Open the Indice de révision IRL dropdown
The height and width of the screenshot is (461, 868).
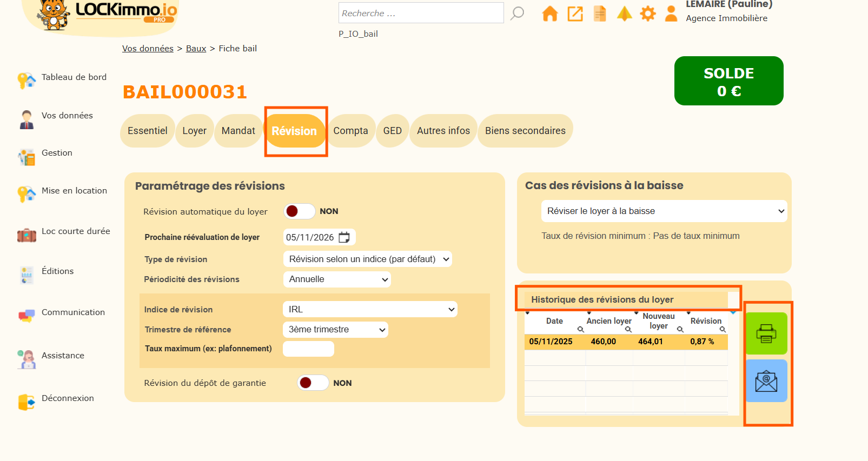370,310
